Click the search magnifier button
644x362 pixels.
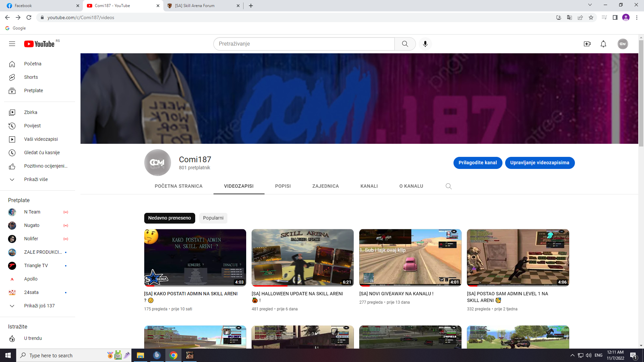tap(405, 44)
